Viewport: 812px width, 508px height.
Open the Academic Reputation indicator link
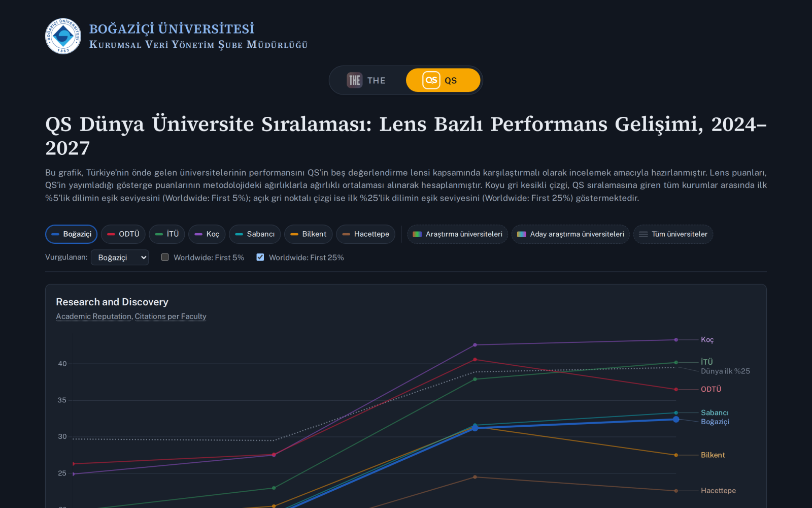[93, 316]
